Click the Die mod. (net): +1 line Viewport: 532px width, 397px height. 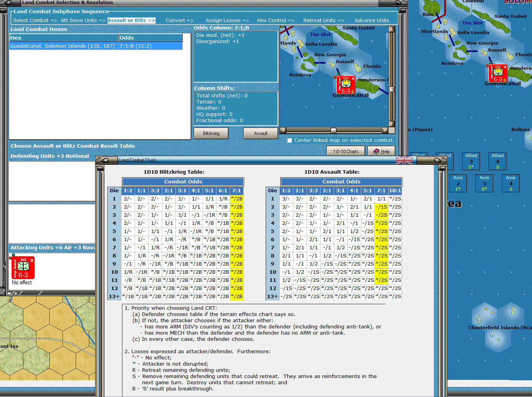[220, 35]
